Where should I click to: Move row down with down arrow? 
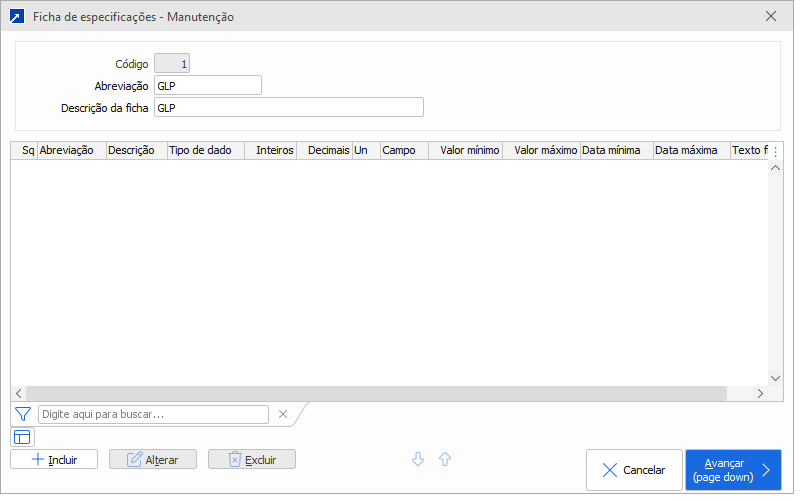(418, 459)
